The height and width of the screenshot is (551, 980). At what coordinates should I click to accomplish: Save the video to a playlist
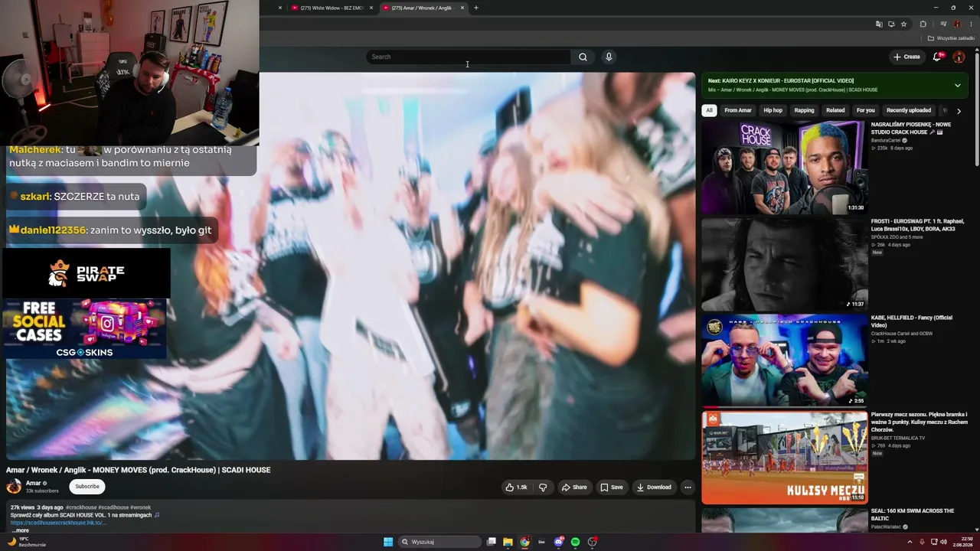coord(611,487)
